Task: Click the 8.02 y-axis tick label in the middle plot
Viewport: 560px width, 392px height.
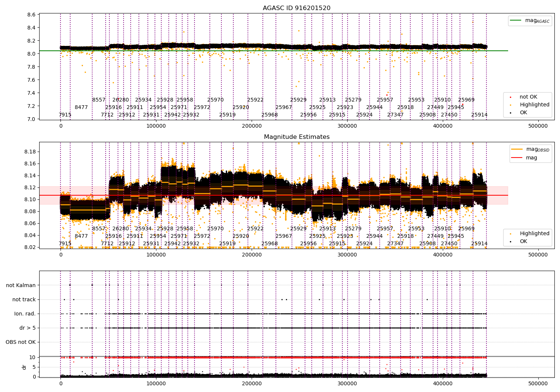Action: pos(30,247)
